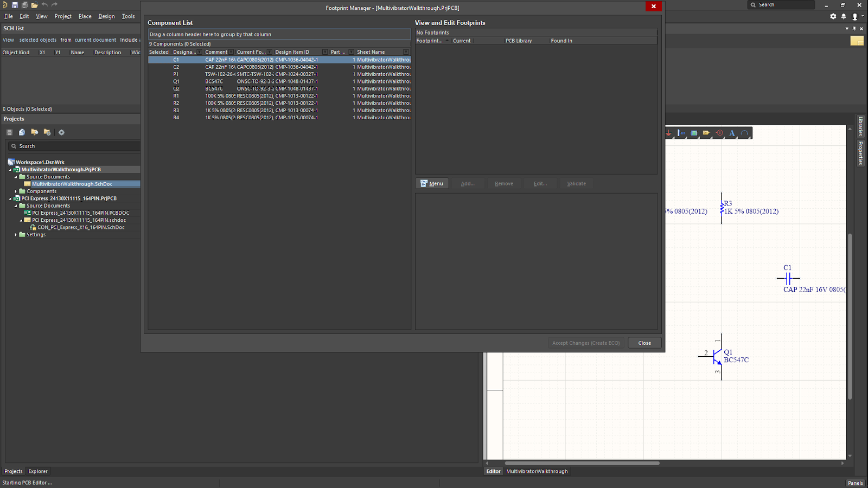Click the Place GND power port tool
This screenshot has width=868, height=488.
[668, 133]
